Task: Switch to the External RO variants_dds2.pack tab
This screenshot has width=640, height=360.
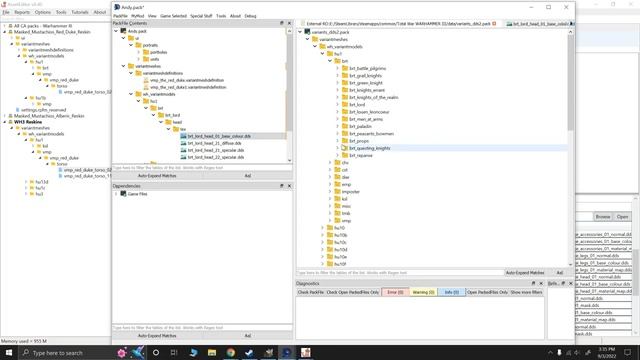Action: tap(398, 24)
